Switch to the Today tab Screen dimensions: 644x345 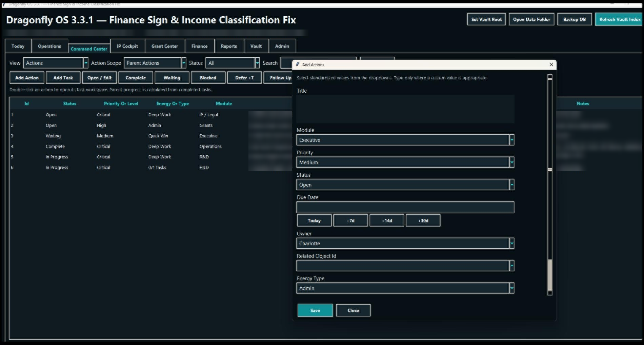click(18, 46)
